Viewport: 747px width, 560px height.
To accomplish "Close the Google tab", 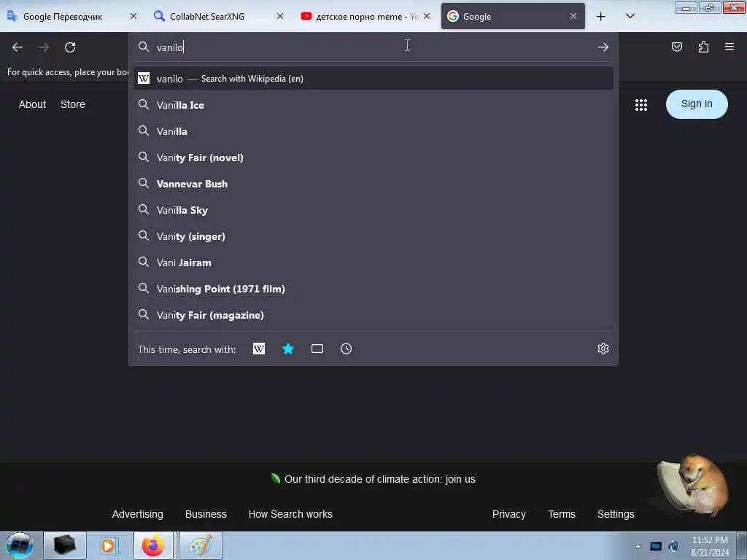I will click(573, 16).
